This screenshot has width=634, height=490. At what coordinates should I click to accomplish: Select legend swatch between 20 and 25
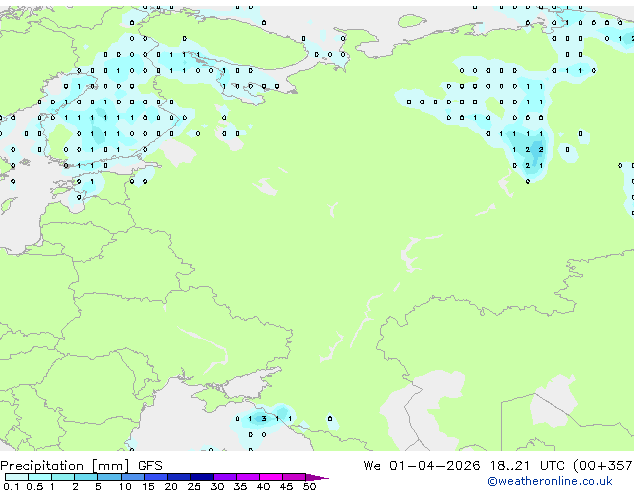[x=179, y=477]
